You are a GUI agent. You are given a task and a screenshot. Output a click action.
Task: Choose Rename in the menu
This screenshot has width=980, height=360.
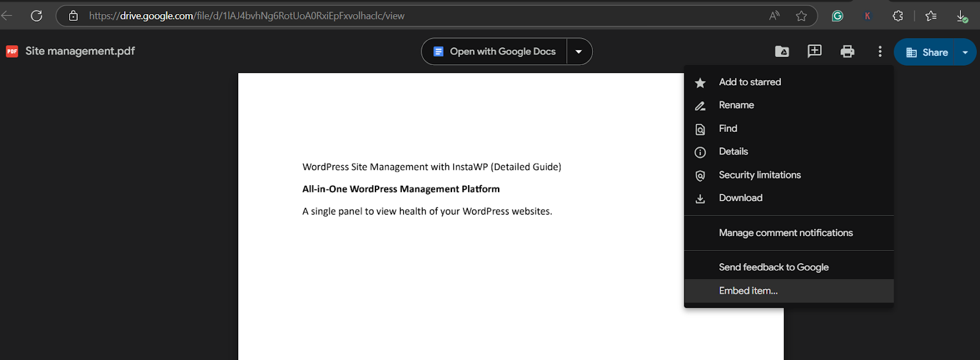point(788,105)
